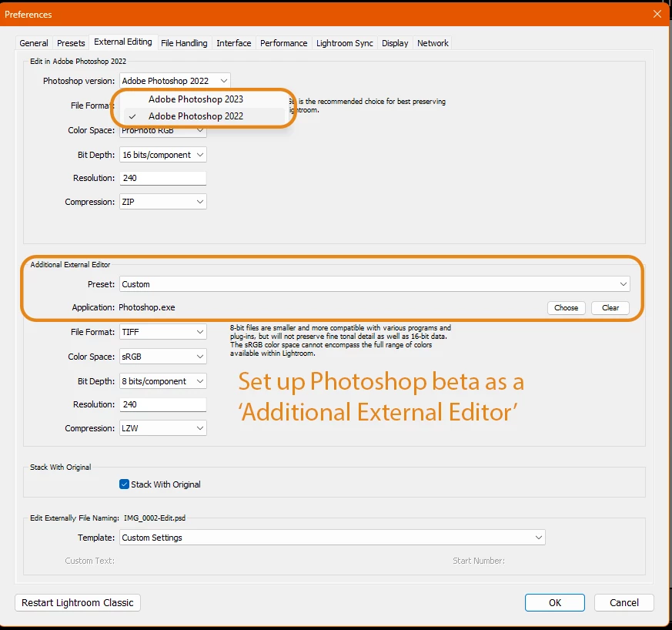Open the 16 bits/component Bit Depth dropdown

(x=163, y=155)
